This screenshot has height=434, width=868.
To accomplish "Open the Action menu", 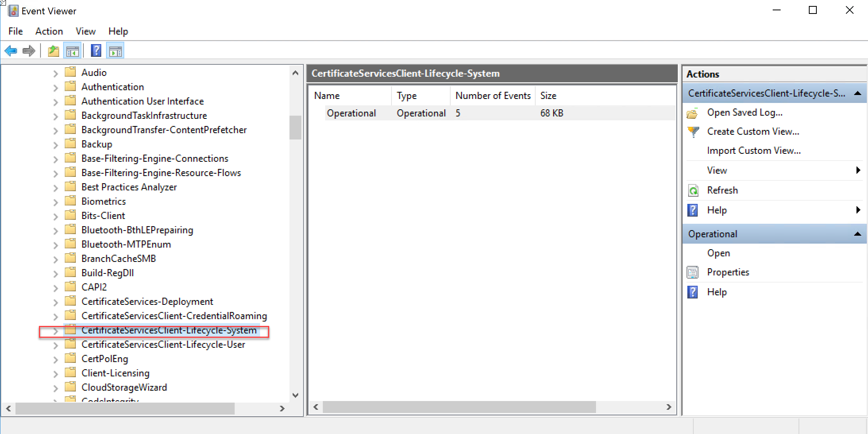I will tap(49, 31).
